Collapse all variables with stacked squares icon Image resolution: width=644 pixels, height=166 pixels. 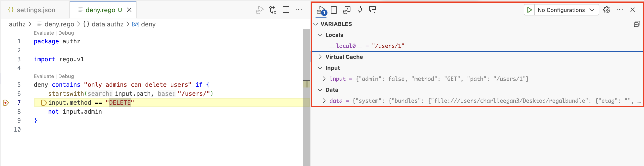coord(637,24)
